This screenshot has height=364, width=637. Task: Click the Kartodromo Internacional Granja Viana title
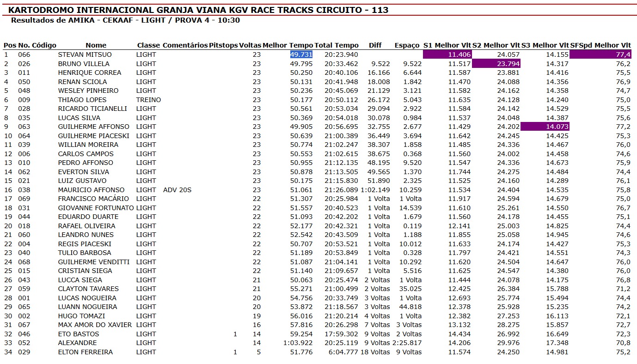(x=198, y=10)
